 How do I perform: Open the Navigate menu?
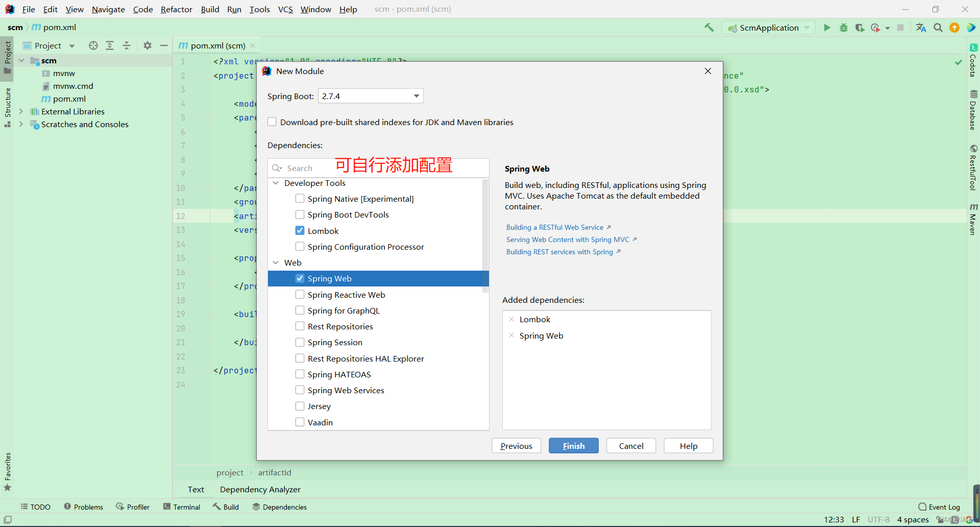coord(108,9)
